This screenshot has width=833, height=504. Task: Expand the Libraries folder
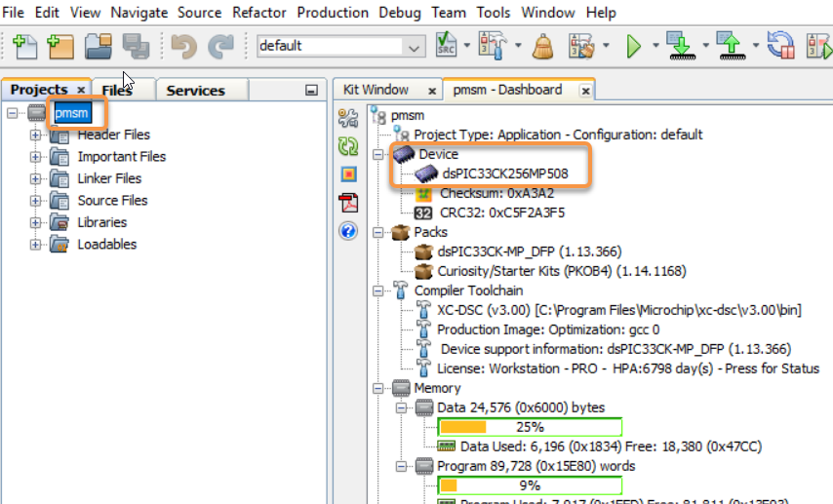tap(35, 222)
